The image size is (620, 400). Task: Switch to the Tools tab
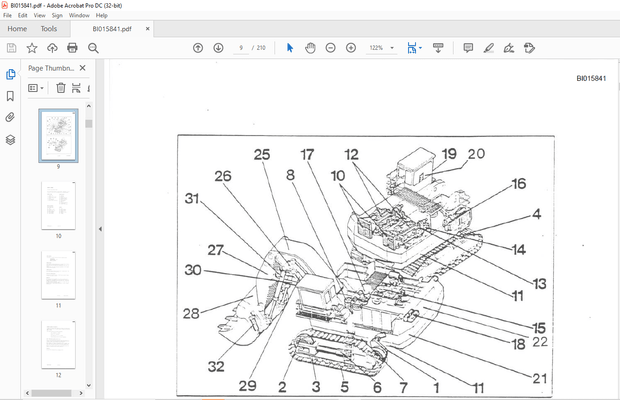coord(49,29)
